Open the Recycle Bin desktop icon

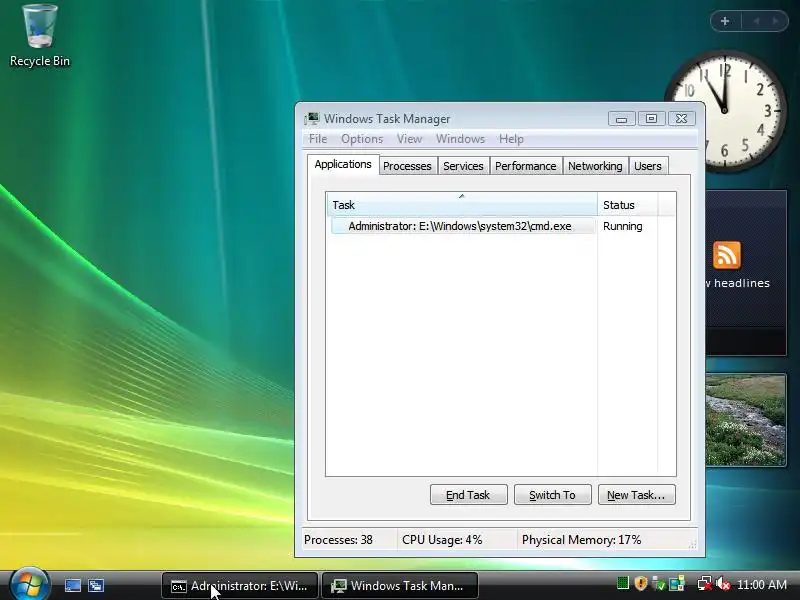tap(40, 35)
